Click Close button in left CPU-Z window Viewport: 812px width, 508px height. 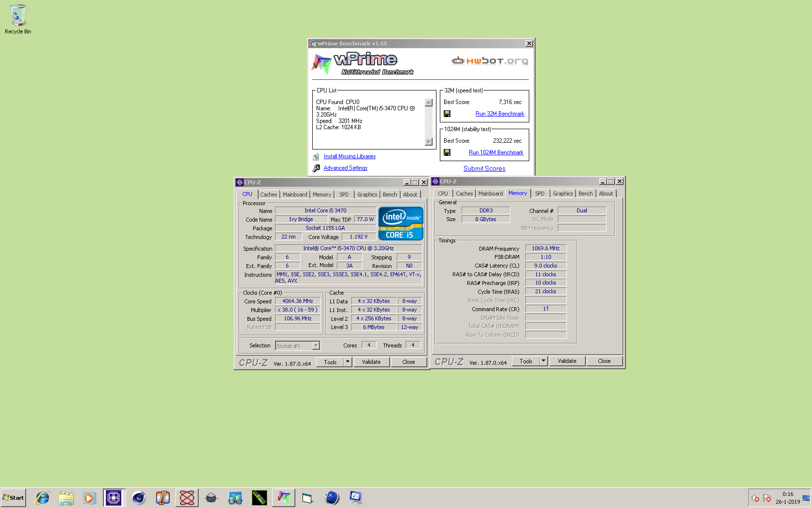point(408,362)
